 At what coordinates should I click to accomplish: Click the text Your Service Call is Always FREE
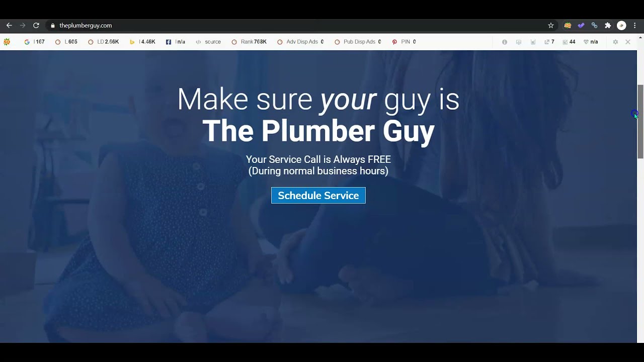click(318, 159)
